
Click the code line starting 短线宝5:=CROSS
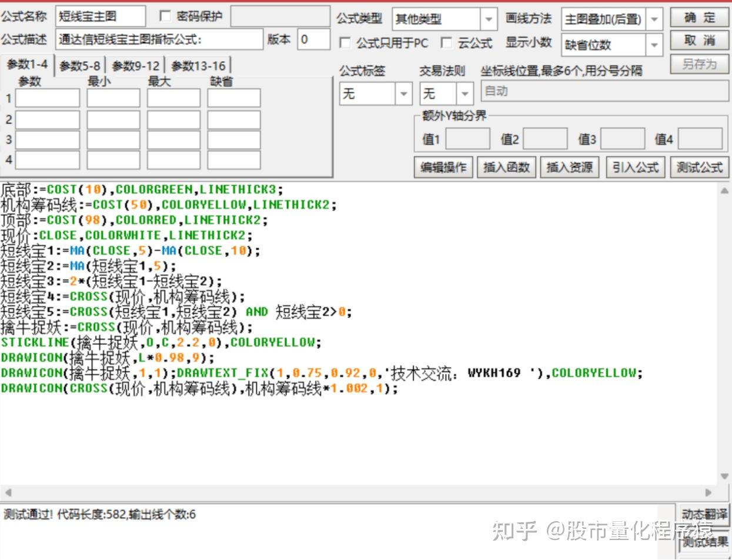point(176,312)
